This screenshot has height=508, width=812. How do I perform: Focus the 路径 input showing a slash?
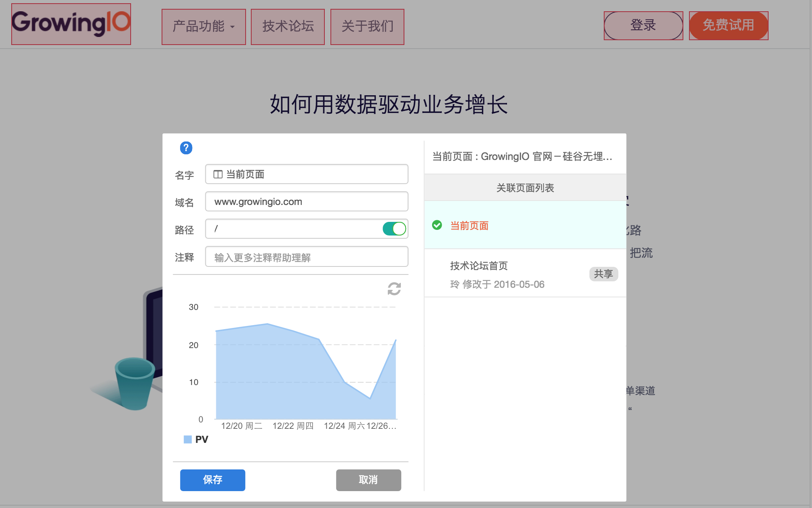[307, 229]
